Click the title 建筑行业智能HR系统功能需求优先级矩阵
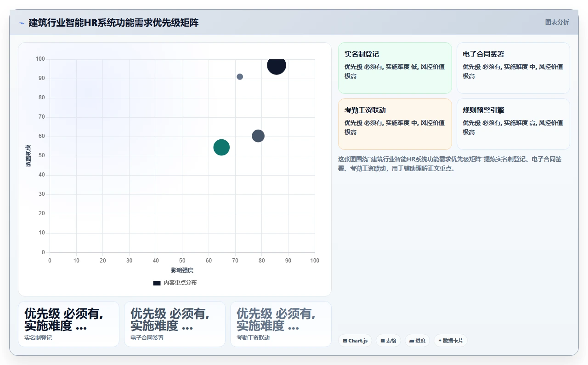This screenshot has height=365, width=588. [113, 23]
